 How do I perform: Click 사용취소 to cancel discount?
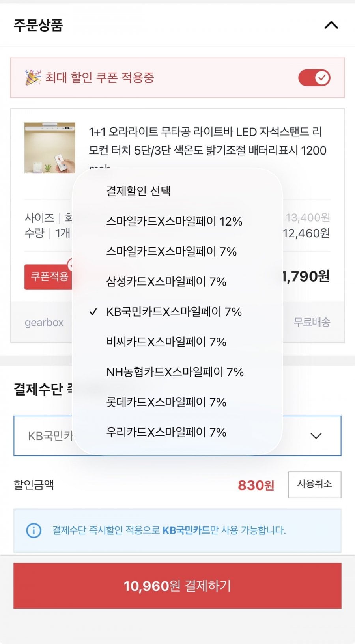[314, 484]
